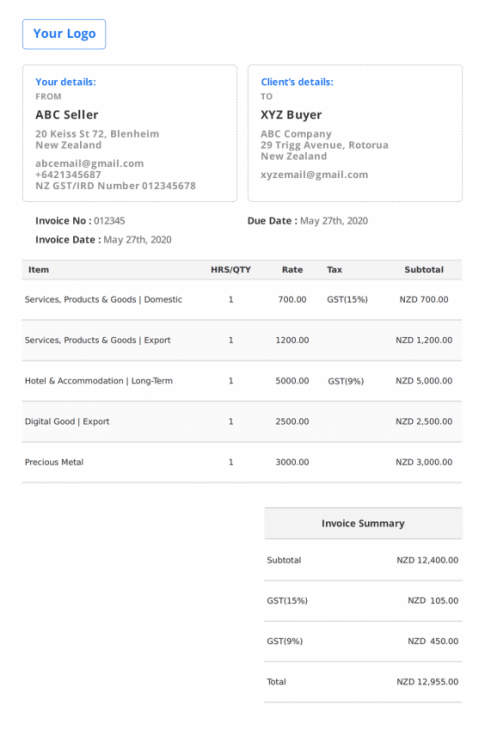This screenshot has width=485, height=731.
Task: Click the HRS/QTY column header
Action: (231, 270)
